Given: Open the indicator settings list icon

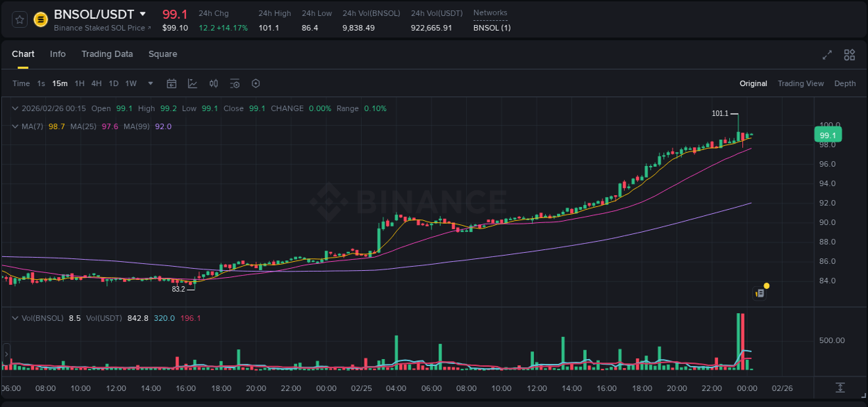Looking at the screenshot, I should click(235, 83).
